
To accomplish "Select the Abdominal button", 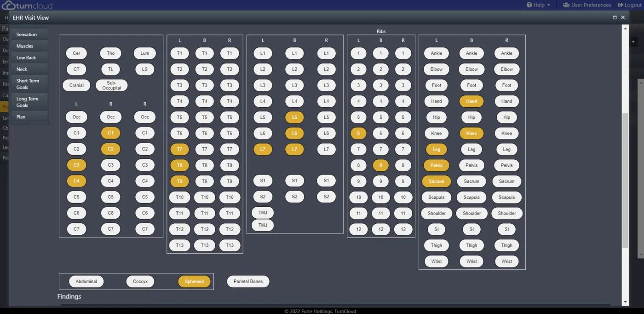I will 86,281.
